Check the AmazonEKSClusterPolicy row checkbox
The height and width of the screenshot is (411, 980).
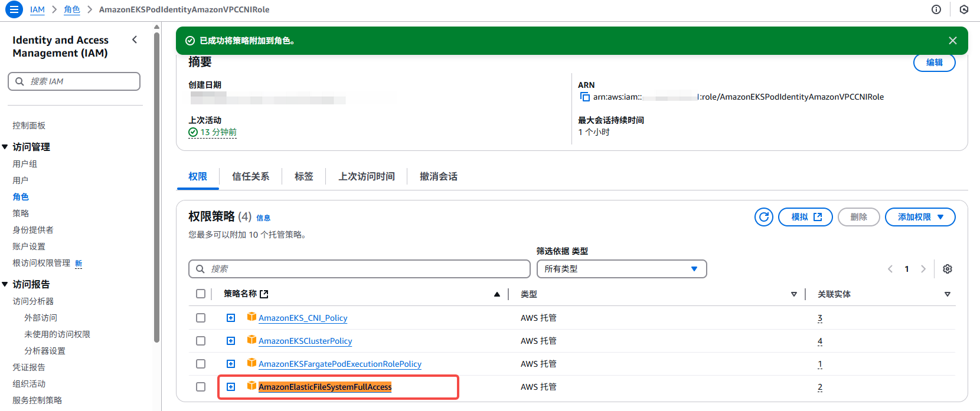tap(201, 341)
